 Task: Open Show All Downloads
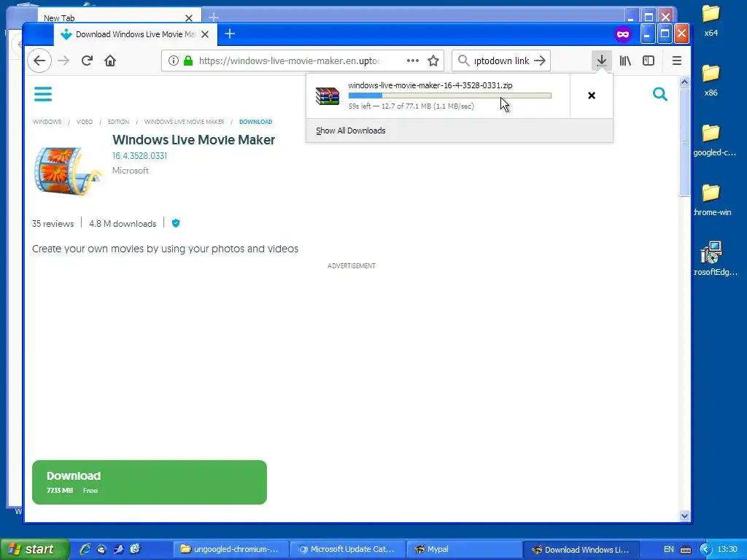tap(351, 131)
